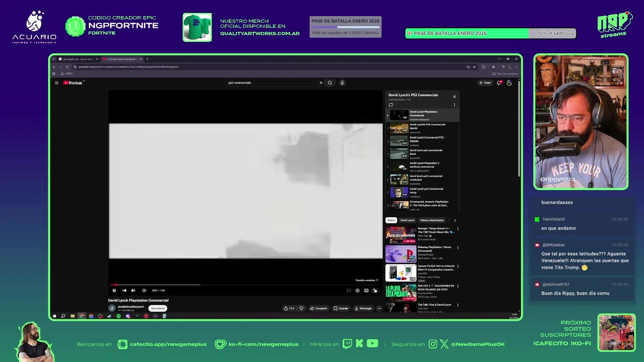Like the video with 11 k likes
This screenshot has width=644, height=362.
(x=289, y=308)
